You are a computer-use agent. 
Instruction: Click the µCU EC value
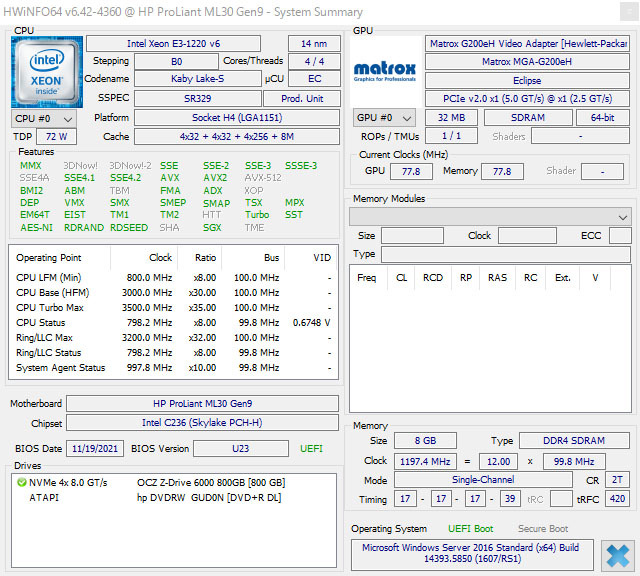pyautogui.click(x=314, y=79)
